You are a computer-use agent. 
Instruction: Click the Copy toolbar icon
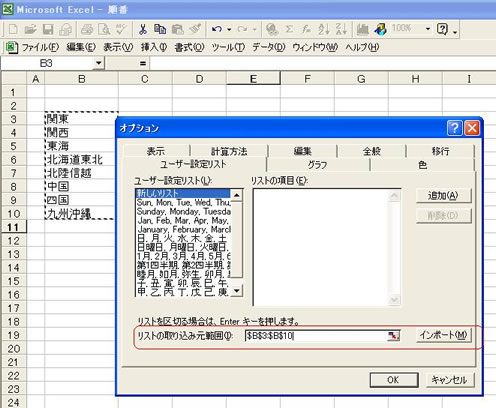coord(160,30)
